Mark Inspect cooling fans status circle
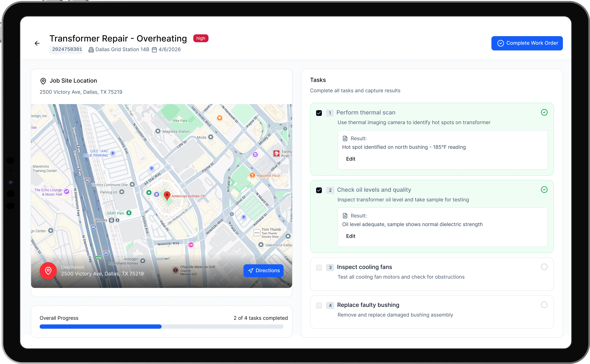The height and width of the screenshot is (364, 590). click(544, 267)
